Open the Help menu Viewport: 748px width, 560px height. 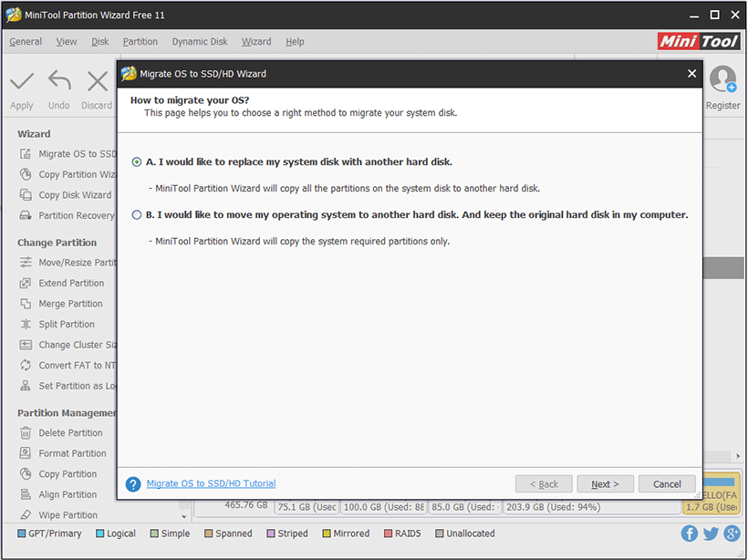[295, 42]
